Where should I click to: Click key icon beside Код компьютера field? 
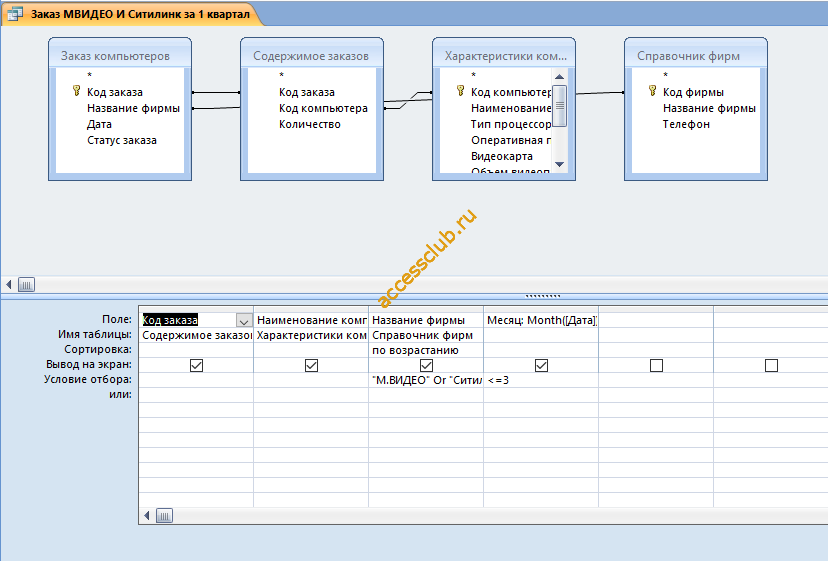coord(460,91)
